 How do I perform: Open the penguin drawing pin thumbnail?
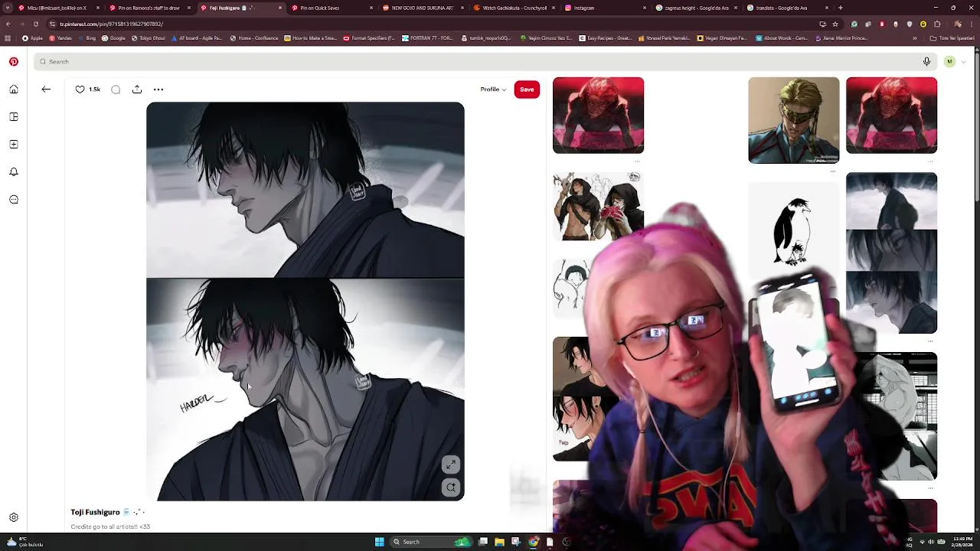point(793,230)
